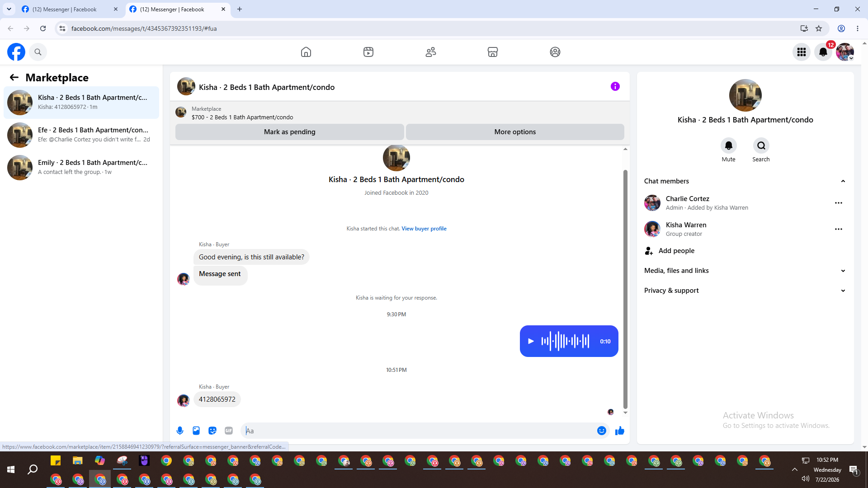Open the clock and date flyout
This screenshot has width=868, height=488.
coord(827,469)
